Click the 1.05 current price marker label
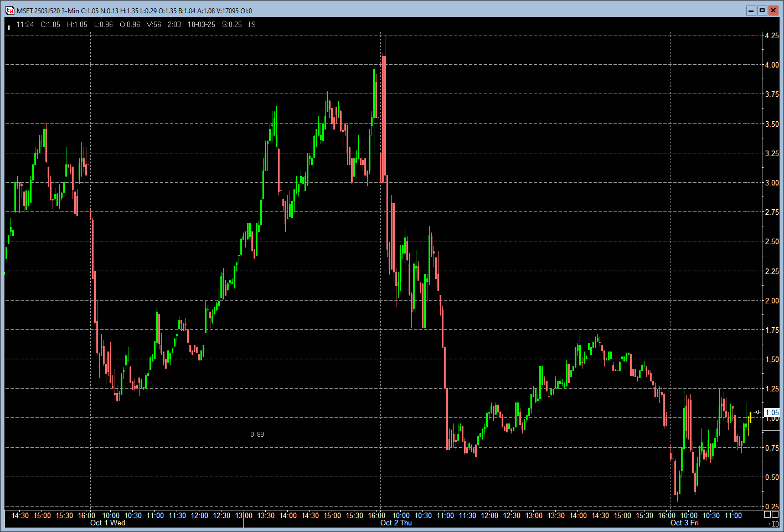The height and width of the screenshot is (532, 784). (x=771, y=412)
